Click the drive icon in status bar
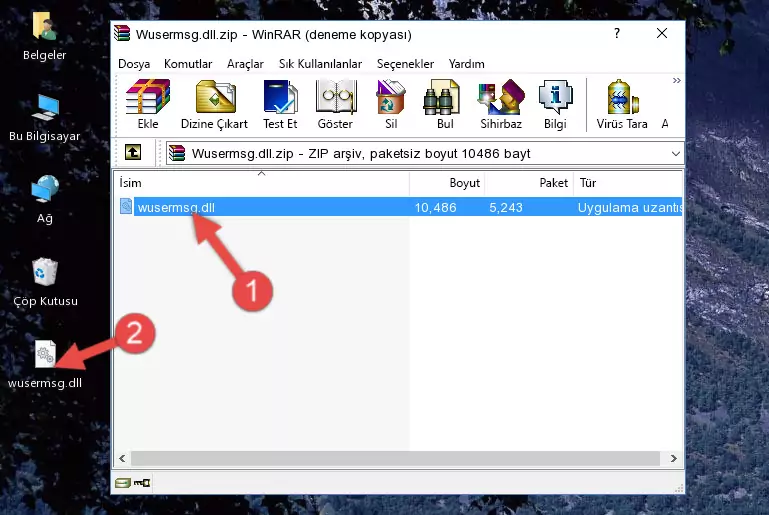This screenshot has height=515, width=769. point(123,483)
